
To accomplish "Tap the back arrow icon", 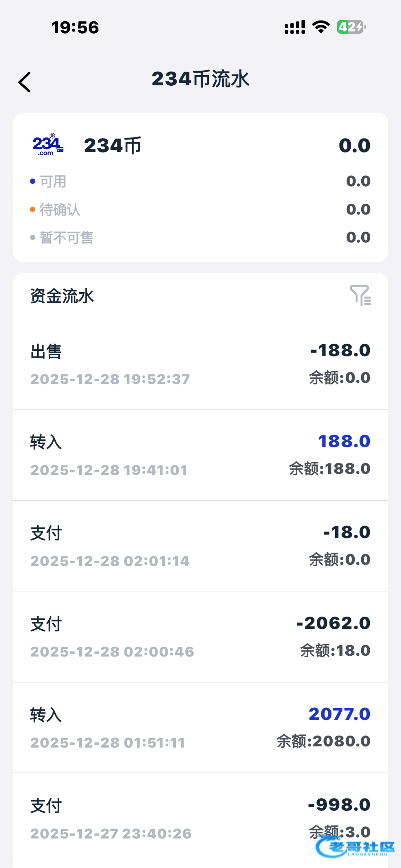I will (x=25, y=82).
